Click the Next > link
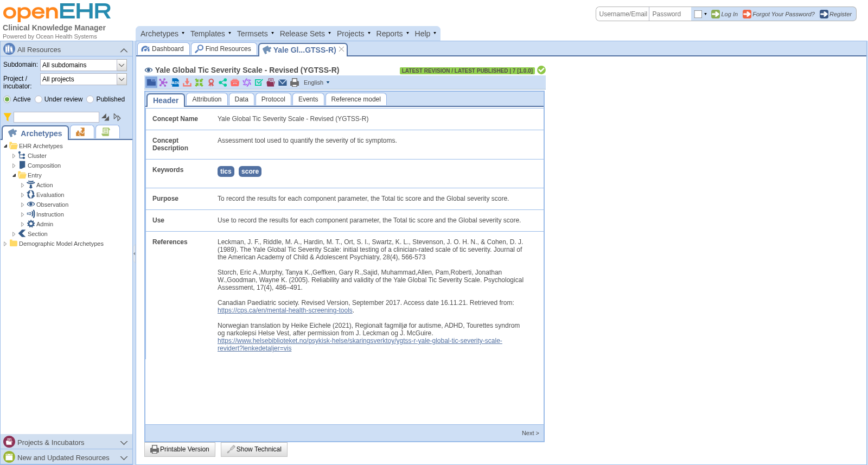Viewport: 868px width, 465px height. click(x=530, y=433)
